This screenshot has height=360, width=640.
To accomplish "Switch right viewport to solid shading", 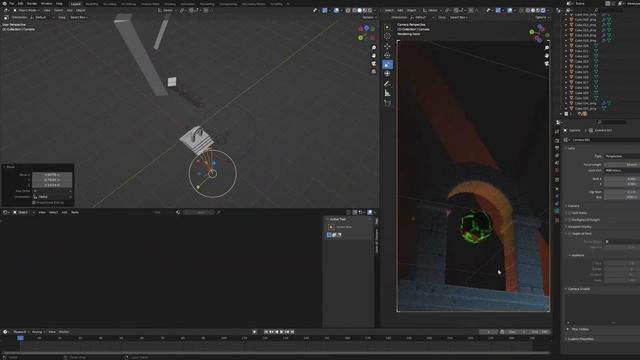I will (x=533, y=10).
